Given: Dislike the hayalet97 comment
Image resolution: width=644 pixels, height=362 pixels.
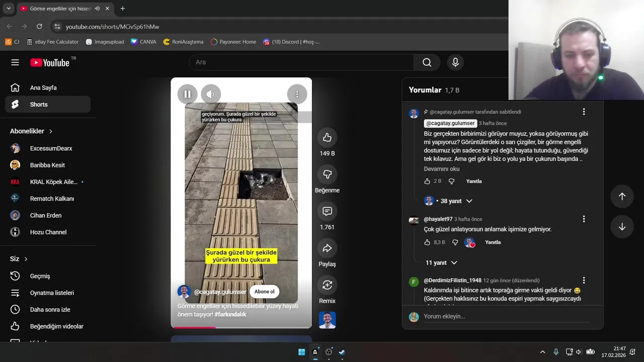Looking at the screenshot, I should 455,242.
